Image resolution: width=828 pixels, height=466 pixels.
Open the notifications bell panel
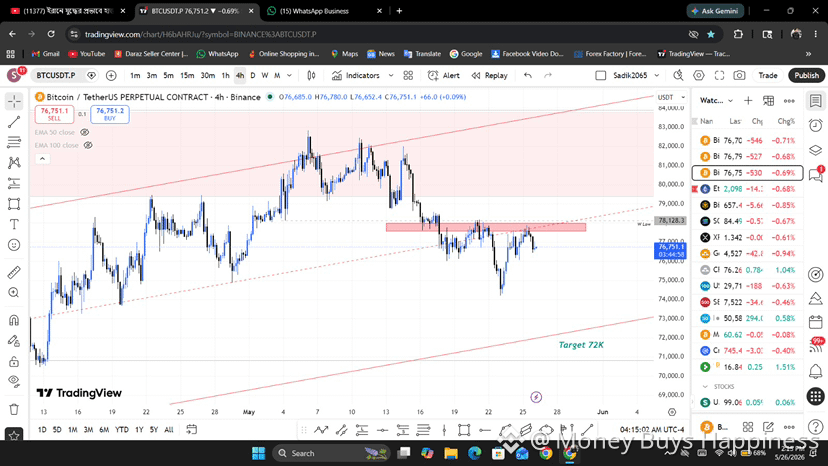pyautogui.click(x=816, y=371)
